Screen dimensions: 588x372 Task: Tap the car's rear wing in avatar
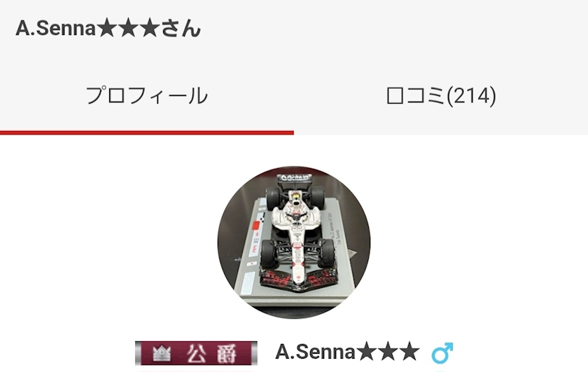[295, 177]
